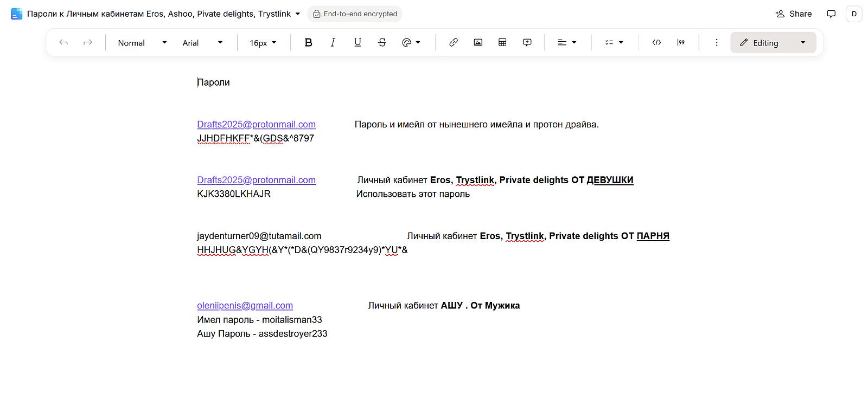Insert a code block
868x406 pixels.
point(656,43)
